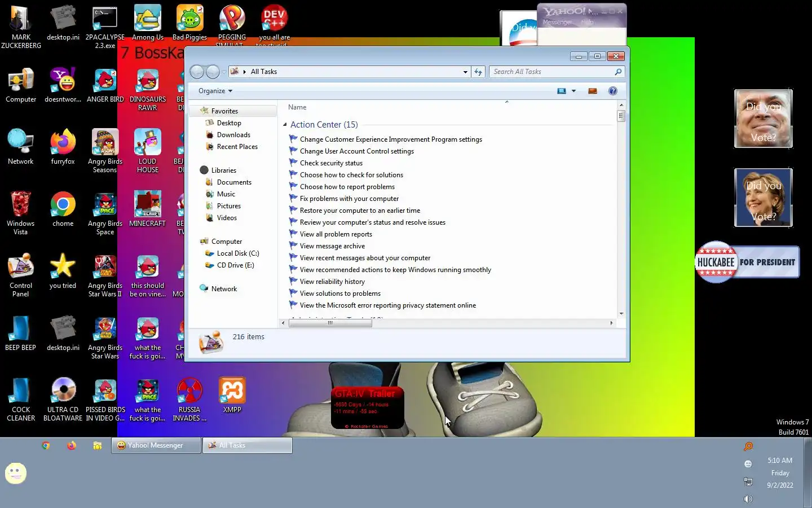812x508 pixels.
Task: Open the view options dropdown arrow
Action: 574,91
